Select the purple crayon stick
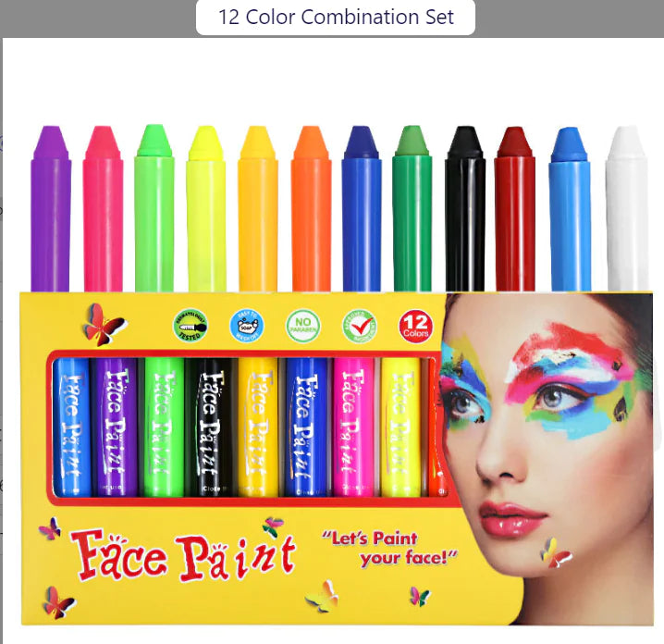The height and width of the screenshot is (644, 664). point(50,208)
